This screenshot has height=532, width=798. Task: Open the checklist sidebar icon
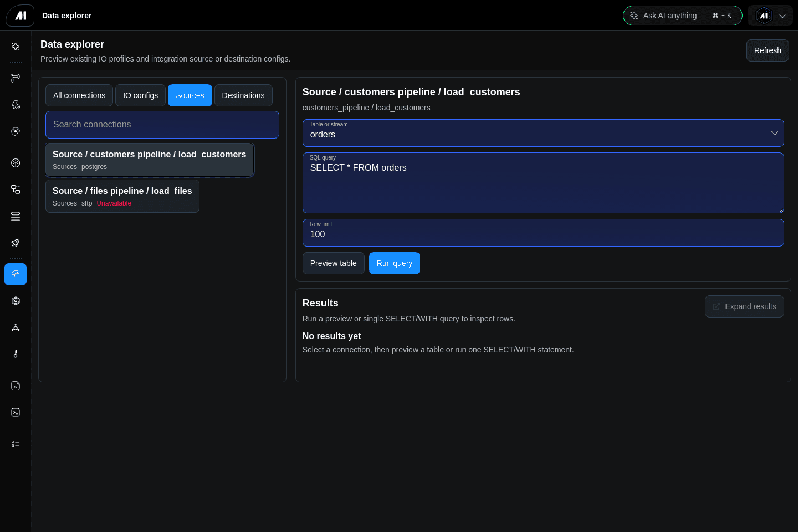16,444
